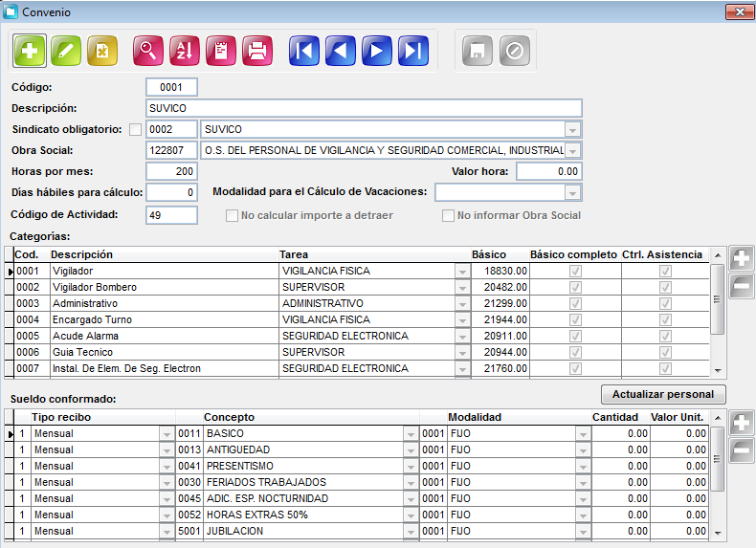This screenshot has width=756, height=548.
Task: Click the Código input field
Action: [x=171, y=87]
